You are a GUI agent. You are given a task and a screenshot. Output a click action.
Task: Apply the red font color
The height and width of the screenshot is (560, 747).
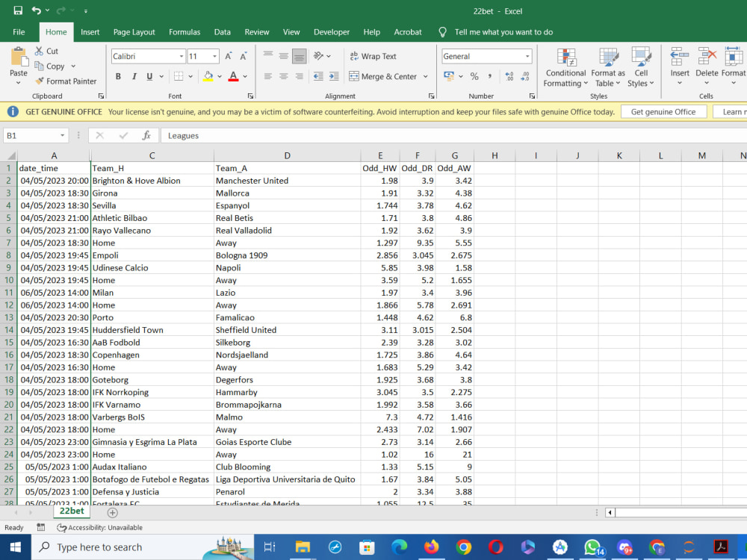click(233, 76)
